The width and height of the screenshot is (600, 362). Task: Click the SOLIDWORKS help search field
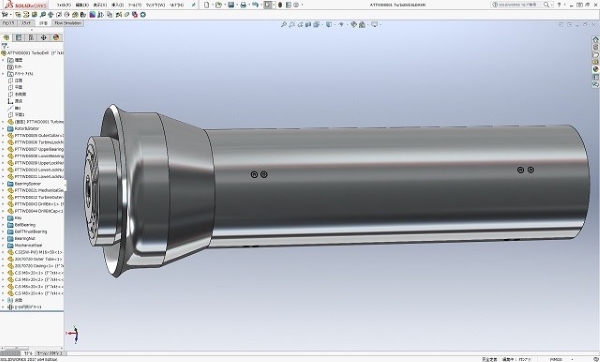click(x=520, y=5)
